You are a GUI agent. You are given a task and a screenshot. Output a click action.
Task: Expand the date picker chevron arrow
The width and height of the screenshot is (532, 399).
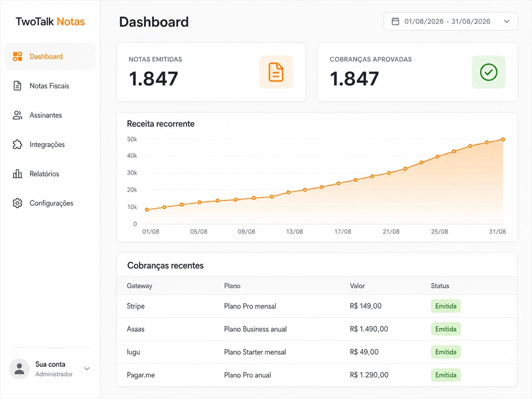point(507,21)
